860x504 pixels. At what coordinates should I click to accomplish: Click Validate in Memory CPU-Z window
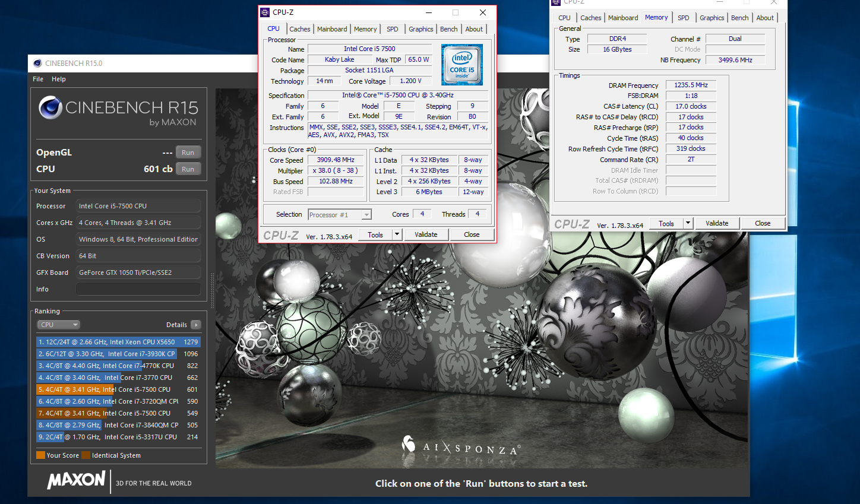click(717, 223)
